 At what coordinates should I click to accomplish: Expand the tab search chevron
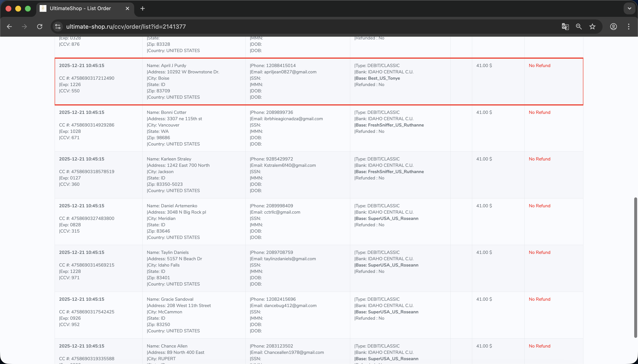[x=629, y=8]
